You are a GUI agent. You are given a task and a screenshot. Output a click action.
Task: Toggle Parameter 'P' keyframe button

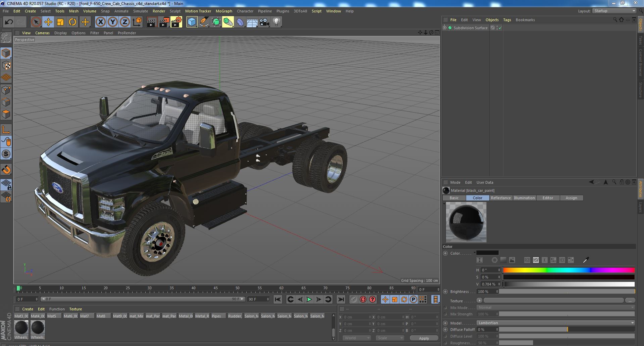pyautogui.click(x=413, y=299)
